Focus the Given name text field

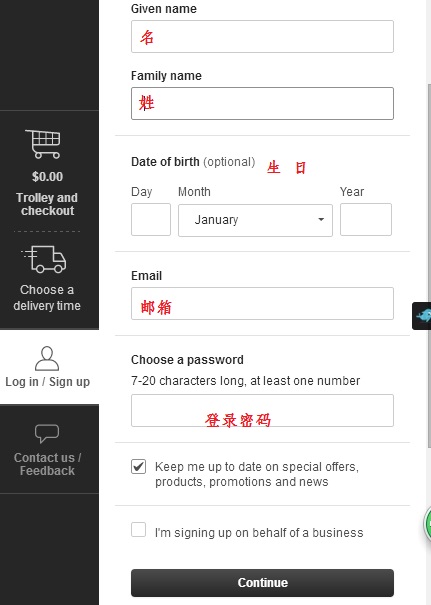coord(262,36)
